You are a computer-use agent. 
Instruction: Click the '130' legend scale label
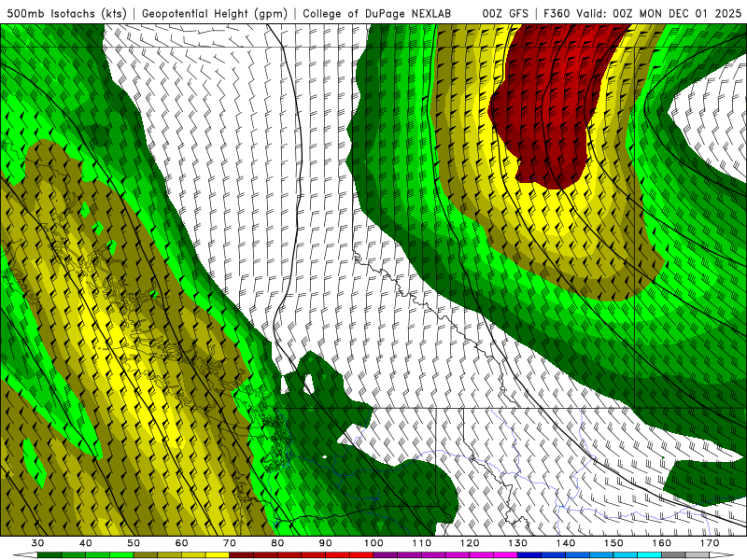click(517, 543)
